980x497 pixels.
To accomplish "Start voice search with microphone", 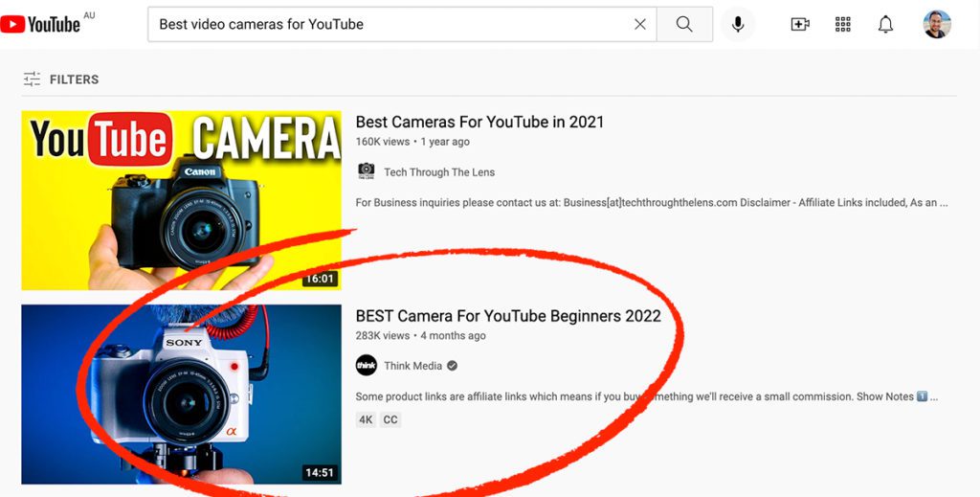I will pyautogui.click(x=738, y=24).
